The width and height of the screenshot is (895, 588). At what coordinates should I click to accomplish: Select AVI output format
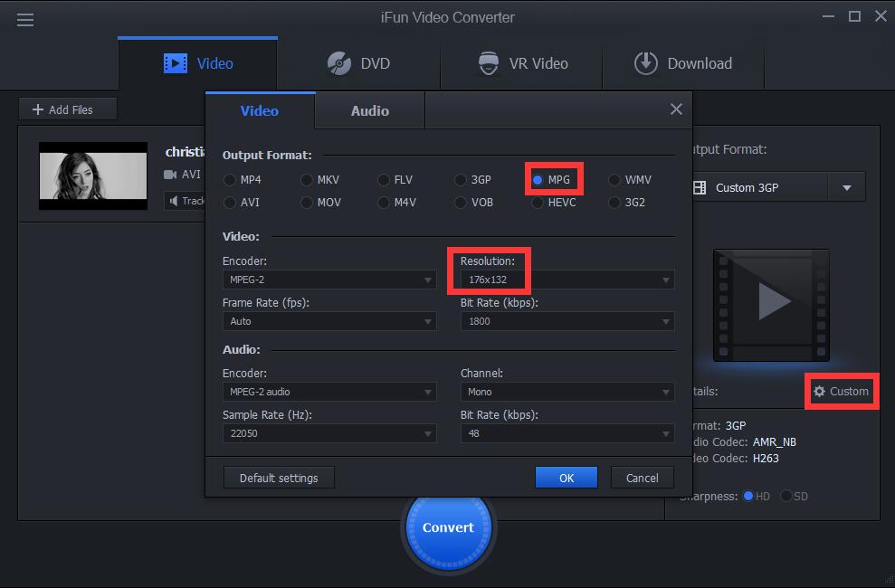(x=242, y=203)
